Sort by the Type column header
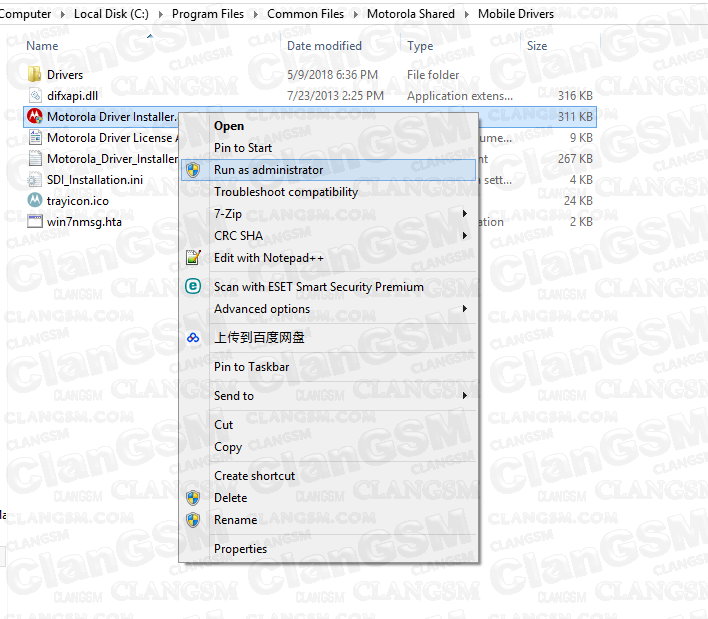Image resolution: width=708 pixels, height=619 pixels. 420,46
